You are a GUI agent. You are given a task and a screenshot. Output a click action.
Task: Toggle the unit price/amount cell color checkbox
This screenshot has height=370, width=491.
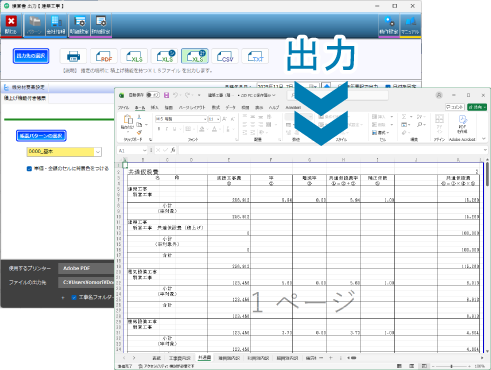click(29, 169)
